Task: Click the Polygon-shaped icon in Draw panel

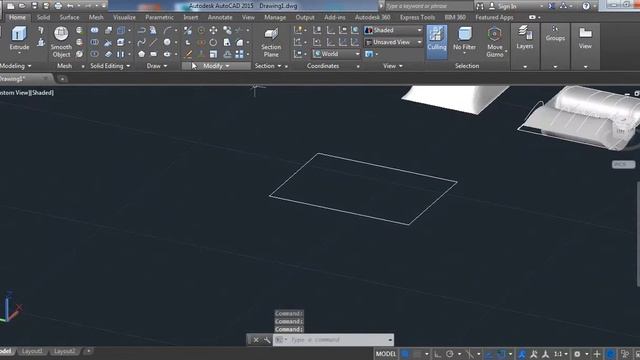Action: coord(141,54)
